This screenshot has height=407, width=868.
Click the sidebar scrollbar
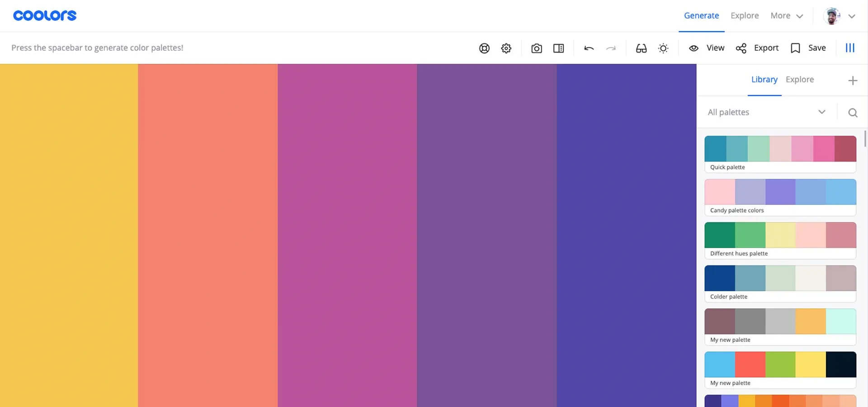(x=865, y=139)
